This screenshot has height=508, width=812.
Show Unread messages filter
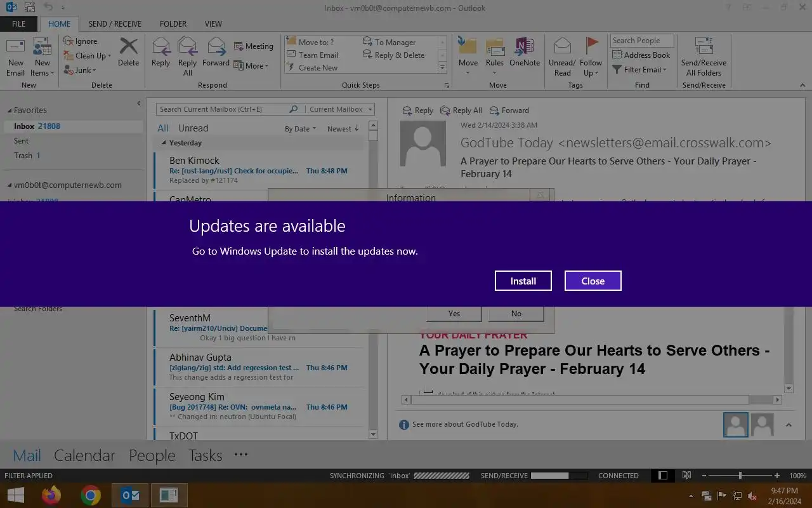point(193,128)
